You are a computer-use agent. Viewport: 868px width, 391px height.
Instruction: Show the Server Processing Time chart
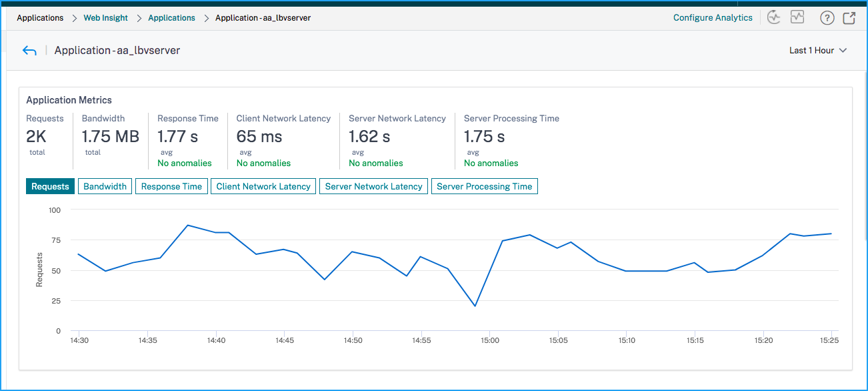[485, 186]
